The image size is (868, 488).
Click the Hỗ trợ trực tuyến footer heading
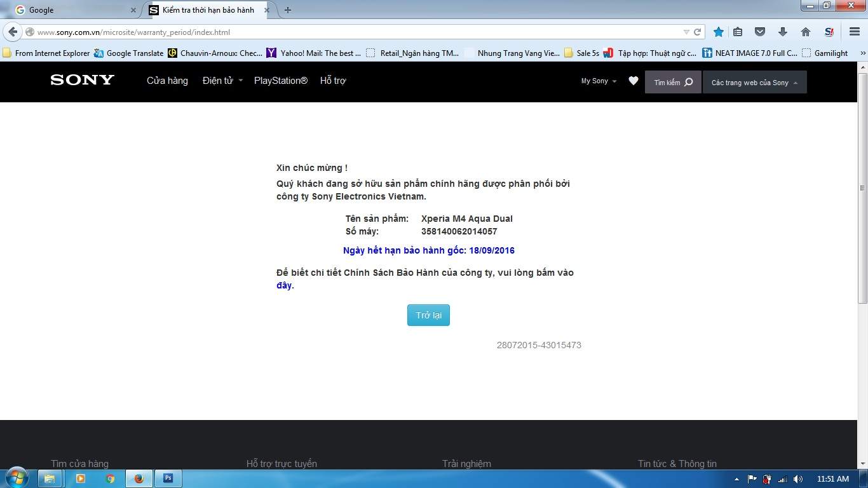click(281, 464)
